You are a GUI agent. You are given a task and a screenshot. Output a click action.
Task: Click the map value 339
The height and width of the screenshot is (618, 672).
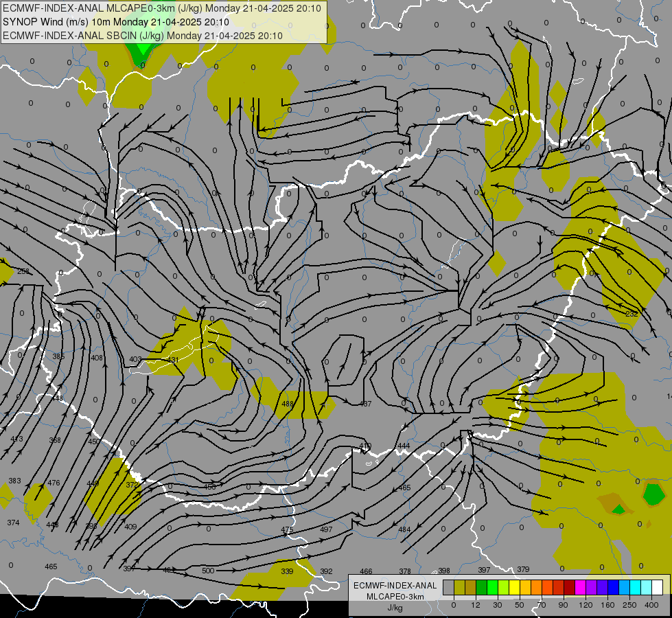click(x=287, y=571)
